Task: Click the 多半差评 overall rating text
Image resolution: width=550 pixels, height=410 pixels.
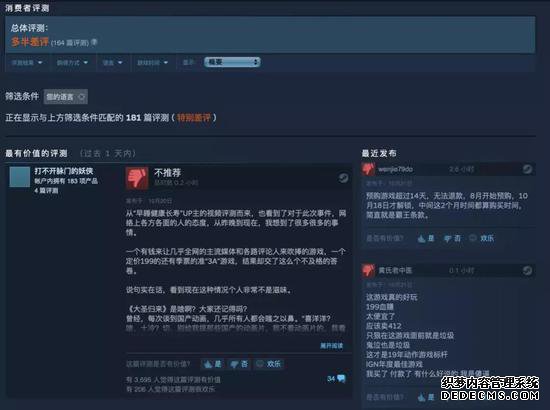Action: click(x=30, y=42)
